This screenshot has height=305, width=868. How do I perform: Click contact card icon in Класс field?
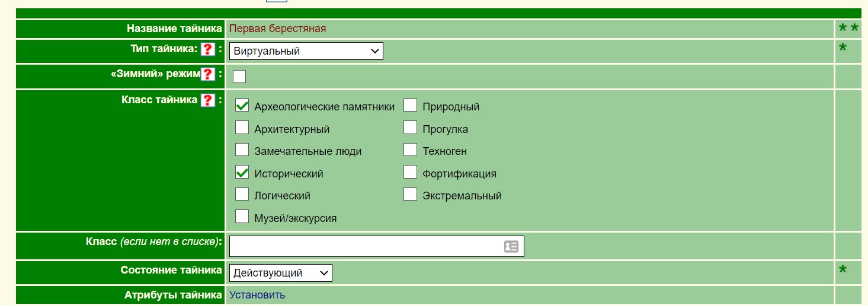tap(511, 246)
